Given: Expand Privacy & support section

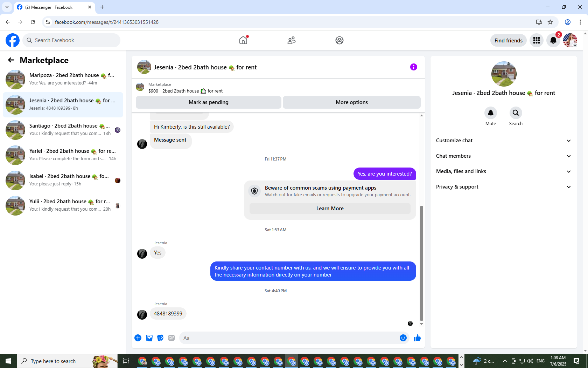Looking at the screenshot, I should coord(504,187).
